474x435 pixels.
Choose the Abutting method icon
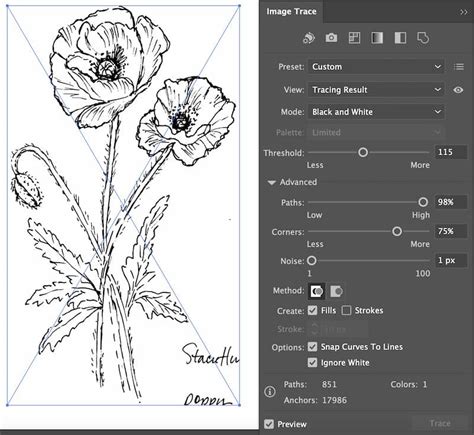(x=316, y=291)
